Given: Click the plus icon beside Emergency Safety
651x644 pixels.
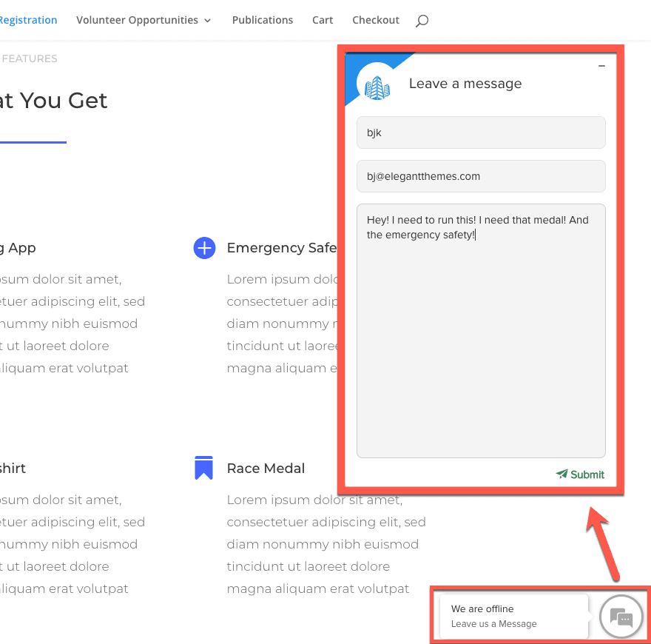Looking at the screenshot, I should pos(204,248).
